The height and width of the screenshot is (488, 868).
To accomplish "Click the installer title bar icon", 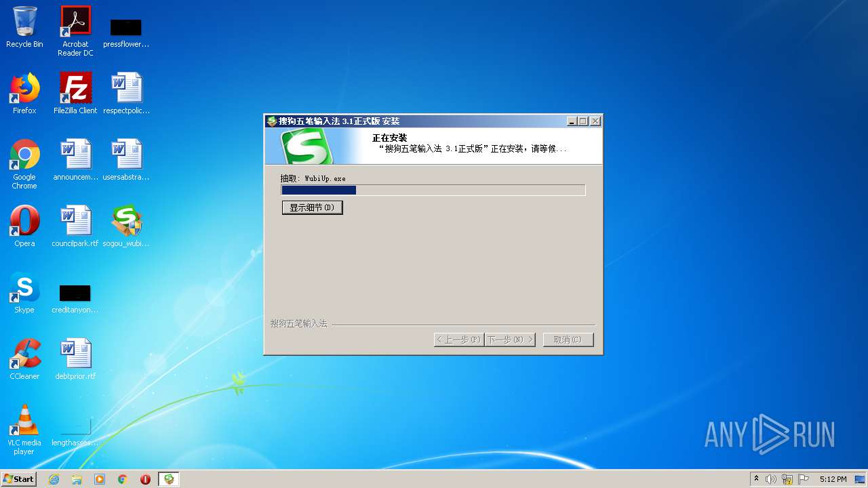I will [272, 121].
